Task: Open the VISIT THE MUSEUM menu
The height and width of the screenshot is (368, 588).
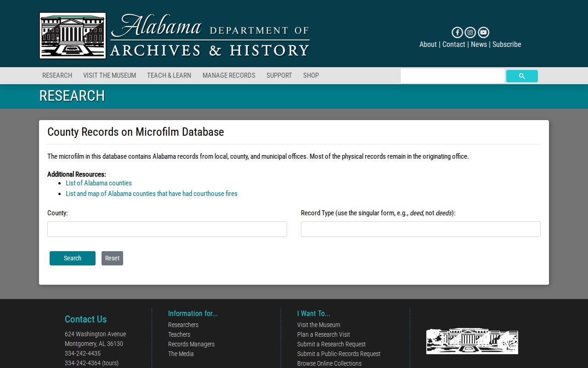Action: 109,75
